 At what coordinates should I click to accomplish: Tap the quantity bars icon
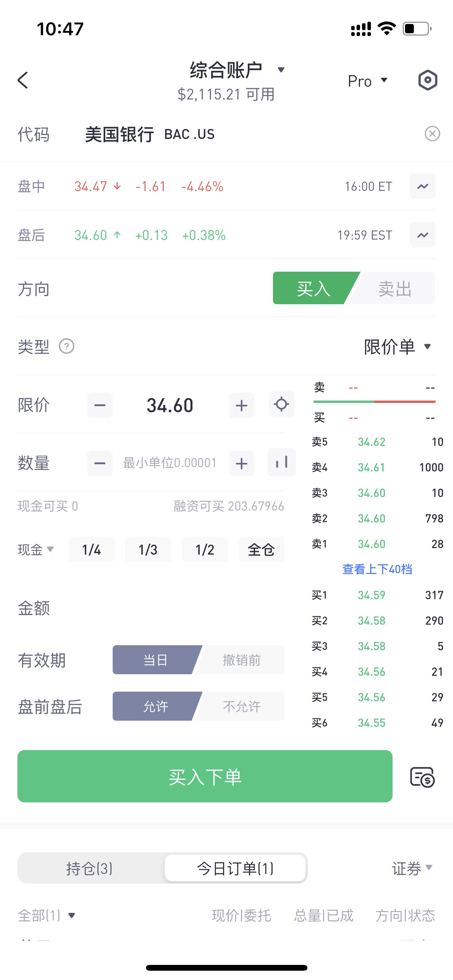coord(281,462)
